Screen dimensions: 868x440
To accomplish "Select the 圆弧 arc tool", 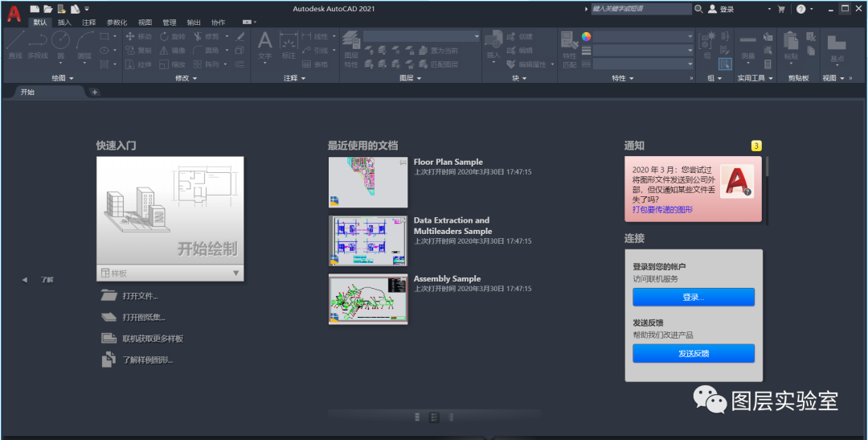I will [x=84, y=45].
